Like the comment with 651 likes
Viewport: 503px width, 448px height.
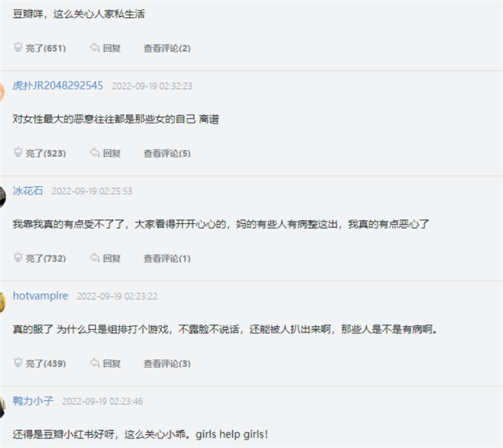pyautogui.click(x=39, y=48)
